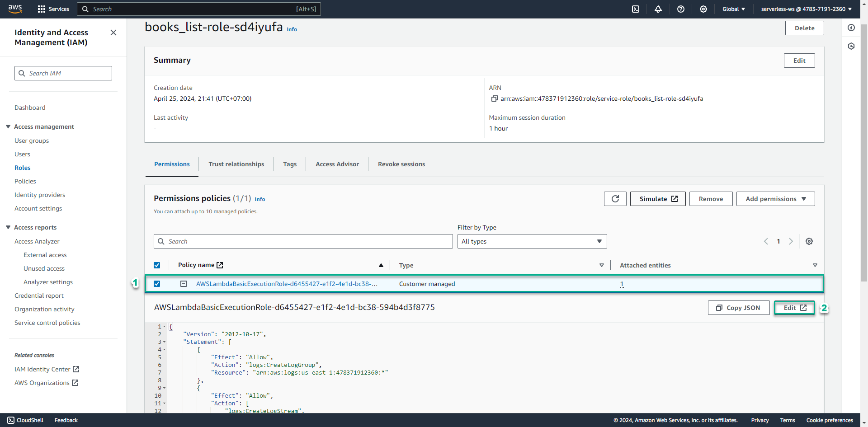Go to the previous page of policies
This screenshot has height=427, width=868.
coord(766,241)
